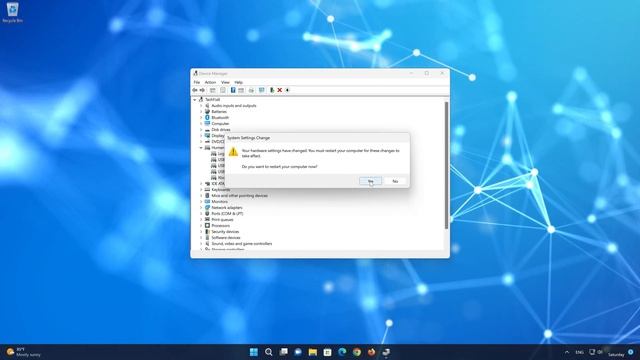The image size is (640, 360).
Task: Launch Firefox from the taskbar
Action: point(371,352)
